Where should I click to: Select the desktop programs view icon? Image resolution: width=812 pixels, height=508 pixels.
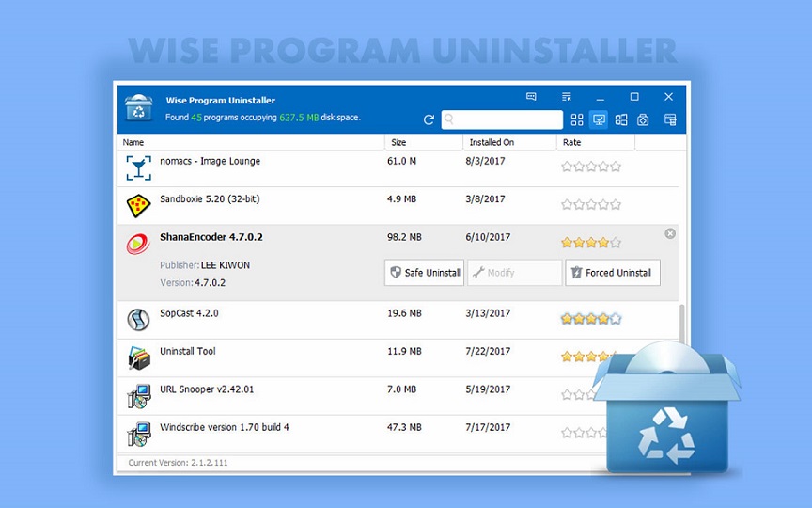pos(599,119)
